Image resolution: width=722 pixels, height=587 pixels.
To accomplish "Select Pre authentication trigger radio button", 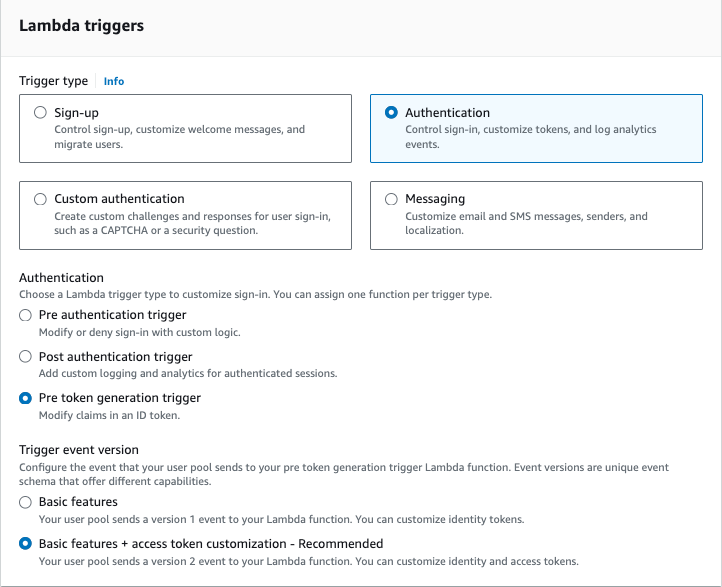I will 25,315.
